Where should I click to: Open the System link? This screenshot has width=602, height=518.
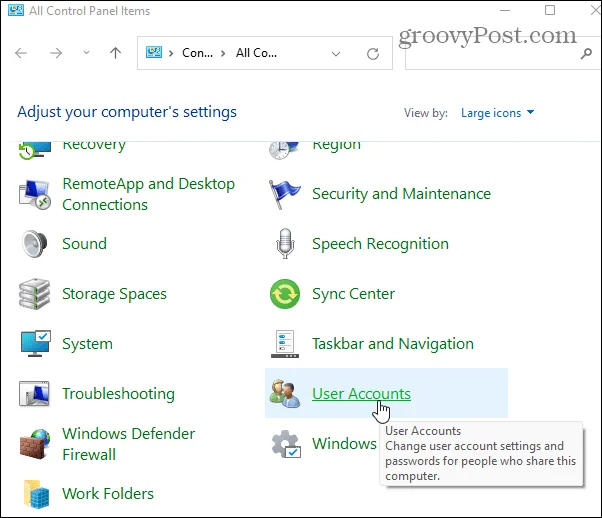click(x=88, y=344)
